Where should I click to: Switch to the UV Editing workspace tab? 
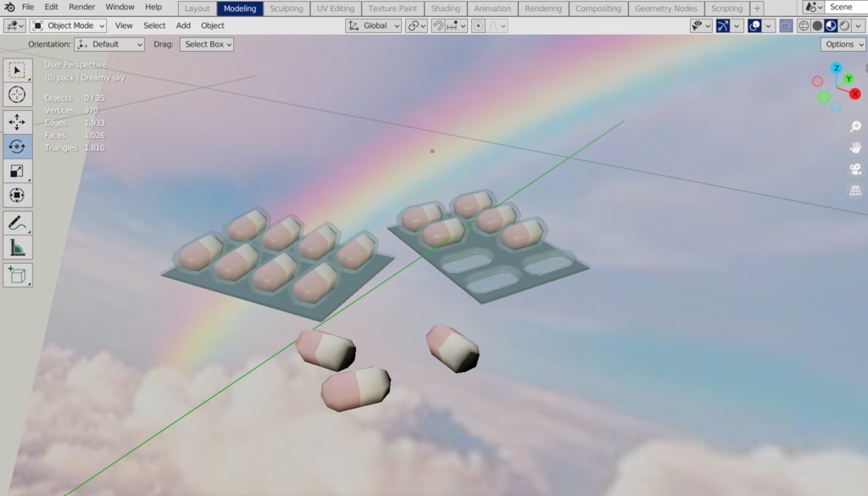[x=336, y=8]
